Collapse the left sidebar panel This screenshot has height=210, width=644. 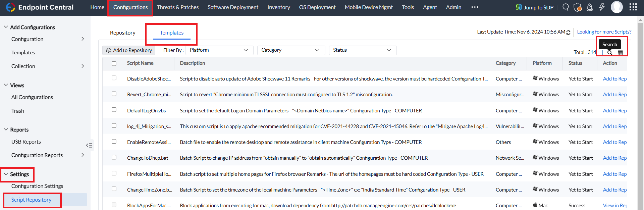pyautogui.click(x=89, y=145)
